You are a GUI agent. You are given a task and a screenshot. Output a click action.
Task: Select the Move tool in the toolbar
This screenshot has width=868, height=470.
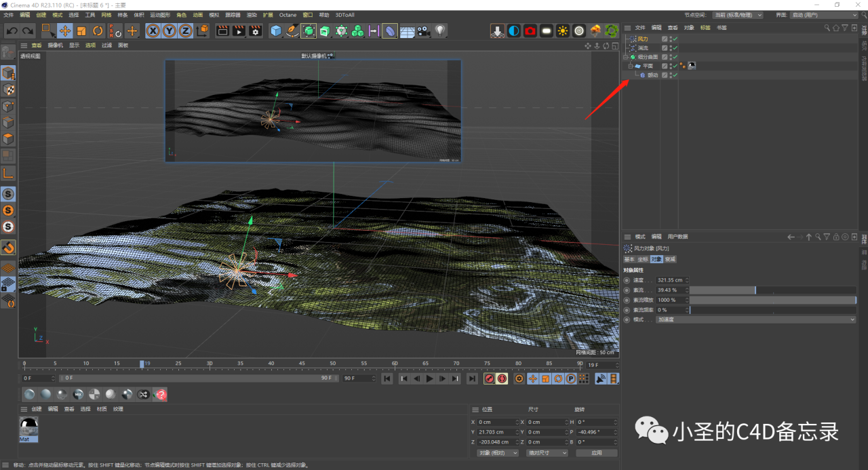[65, 28]
